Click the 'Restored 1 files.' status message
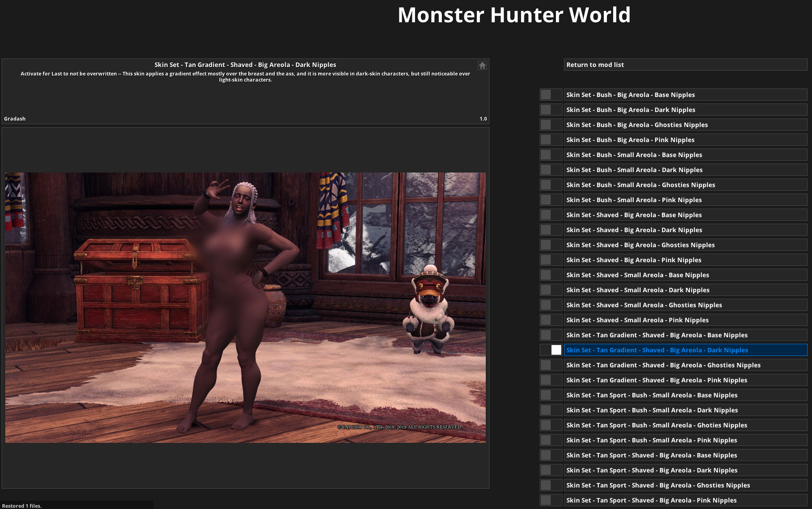The height and width of the screenshot is (509, 812). pyautogui.click(x=22, y=506)
